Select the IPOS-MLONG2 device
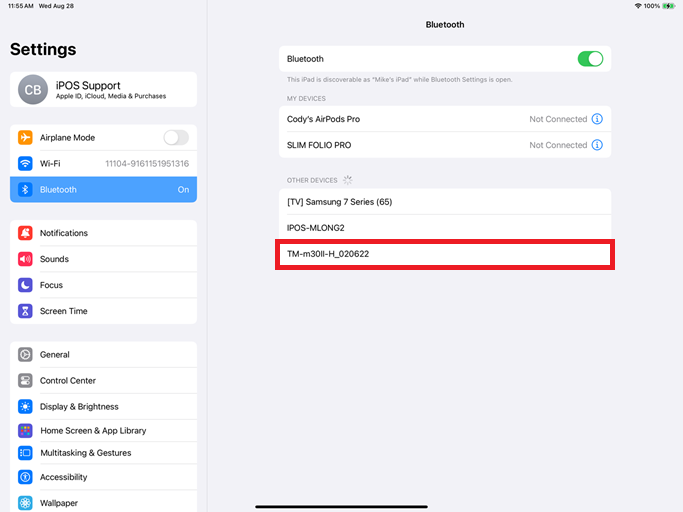The height and width of the screenshot is (512, 683). pyautogui.click(x=445, y=228)
